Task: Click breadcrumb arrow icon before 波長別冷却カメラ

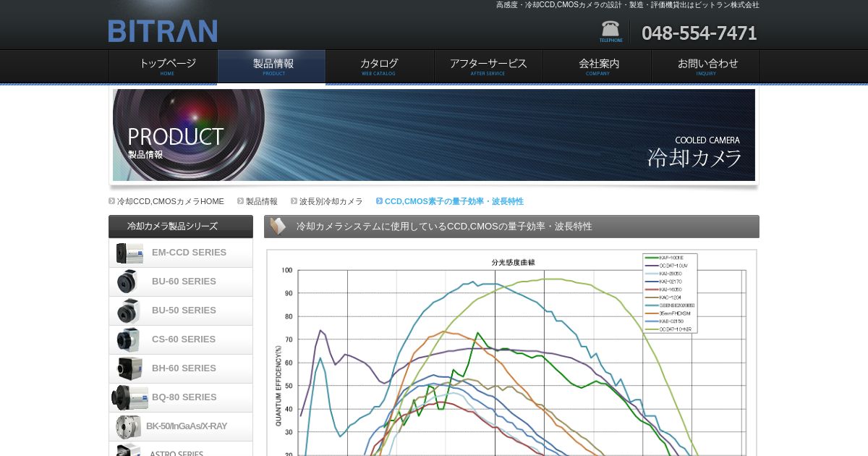Action: click(x=294, y=201)
